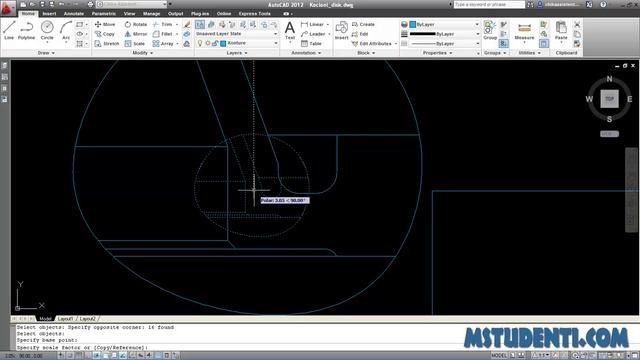Click the Move tool in Modify

pyautogui.click(x=105, y=24)
